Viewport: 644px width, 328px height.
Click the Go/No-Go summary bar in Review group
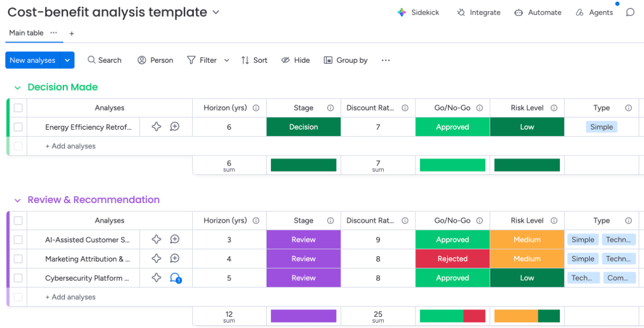click(x=452, y=316)
